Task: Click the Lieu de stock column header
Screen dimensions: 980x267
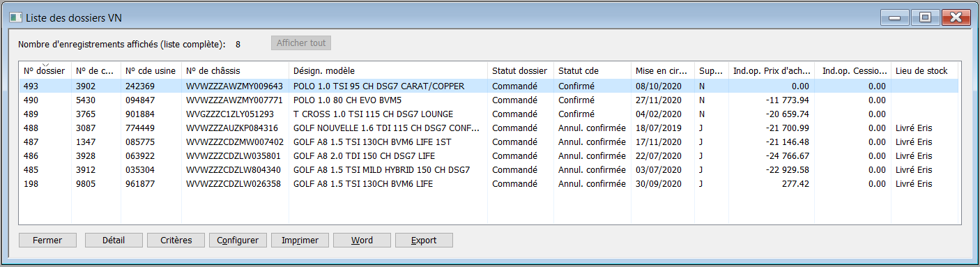Action: coord(924,70)
